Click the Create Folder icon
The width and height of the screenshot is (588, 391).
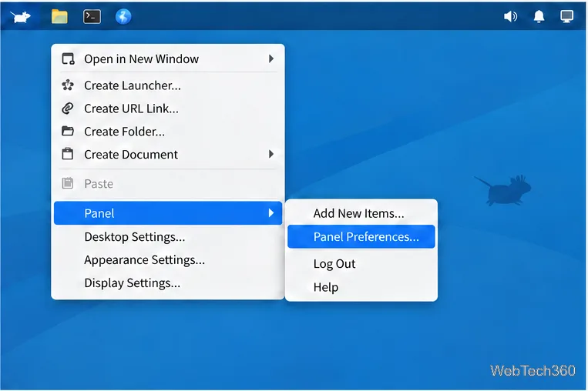tap(68, 131)
